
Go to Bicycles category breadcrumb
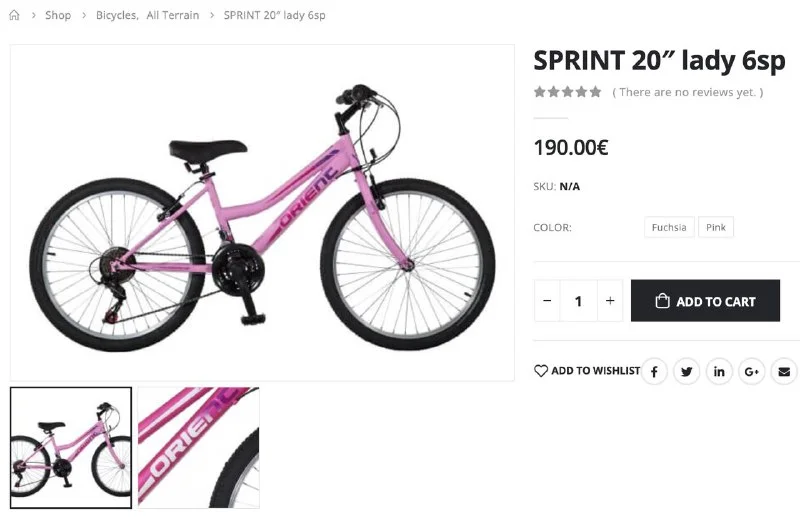click(116, 15)
